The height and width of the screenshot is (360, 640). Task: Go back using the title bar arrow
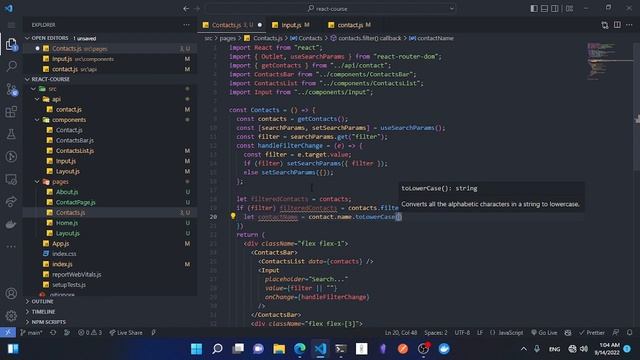tap(186, 9)
